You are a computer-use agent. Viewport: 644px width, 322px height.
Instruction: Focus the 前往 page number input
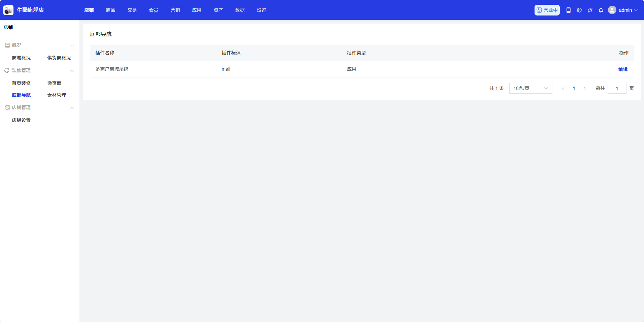(617, 88)
